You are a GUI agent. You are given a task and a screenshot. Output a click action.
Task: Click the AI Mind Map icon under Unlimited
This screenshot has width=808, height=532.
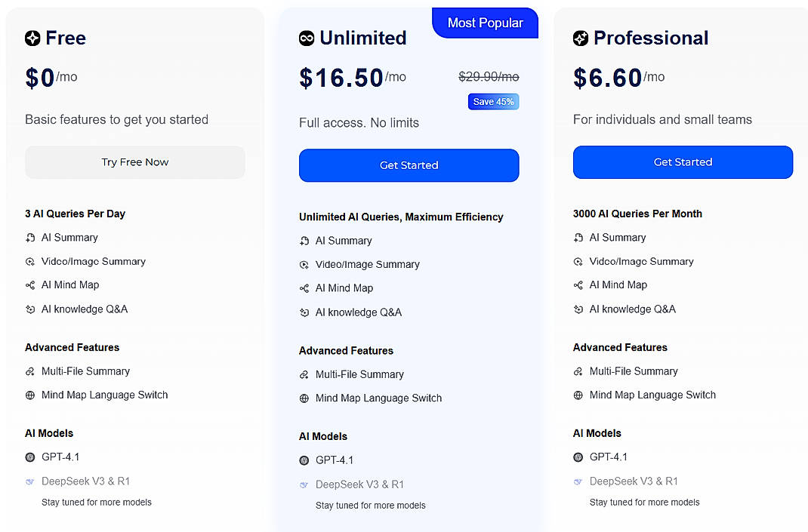pos(306,288)
